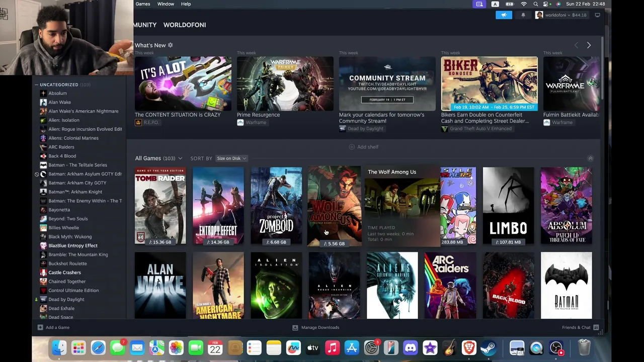Open Safari from the Dock
The width and height of the screenshot is (644, 362).
[98, 348]
